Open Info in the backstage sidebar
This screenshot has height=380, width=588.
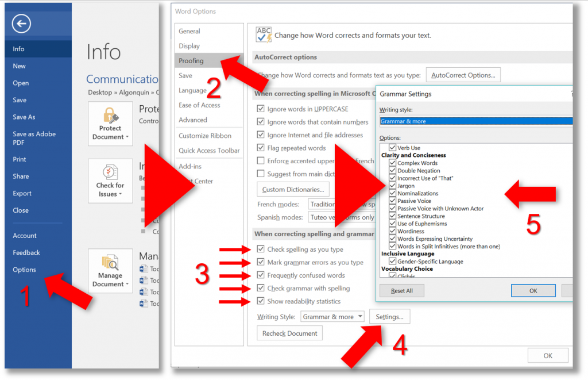click(38, 49)
